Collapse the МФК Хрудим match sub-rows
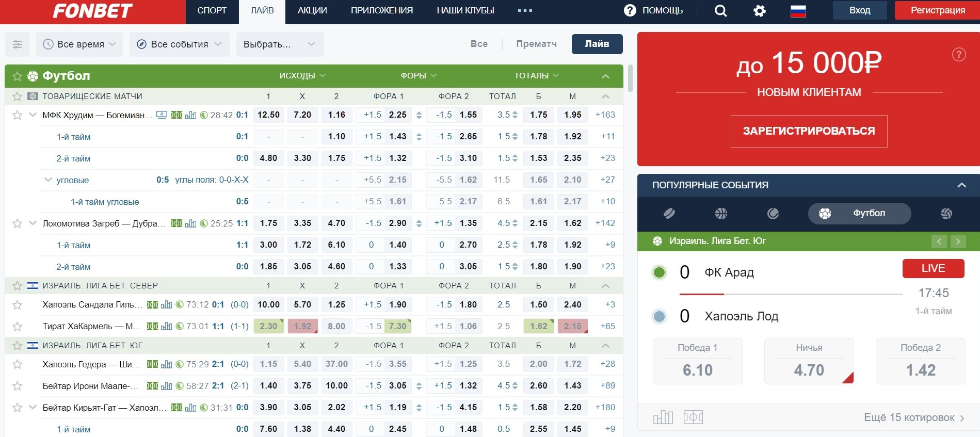The height and width of the screenshot is (437, 980). pyautogui.click(x=33, y=115)
